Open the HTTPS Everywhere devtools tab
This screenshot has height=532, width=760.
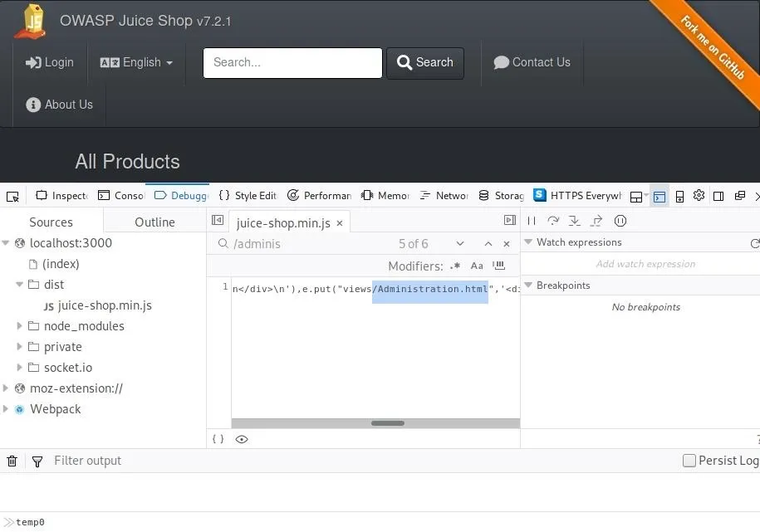pos(577,196)
